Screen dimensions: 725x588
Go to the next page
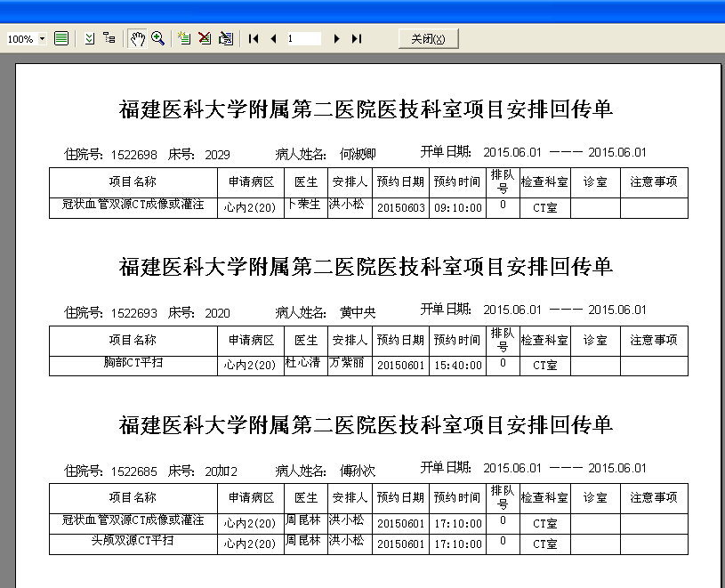pyautogui.click(x=336, y=39)
